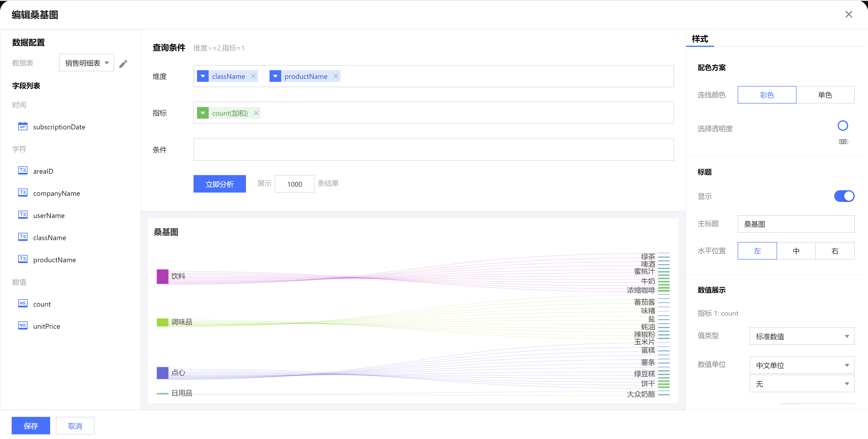Remove productName dimension tag with its X
The width and height of the screenshot is (868, 439).
click(x=335, y=76)
